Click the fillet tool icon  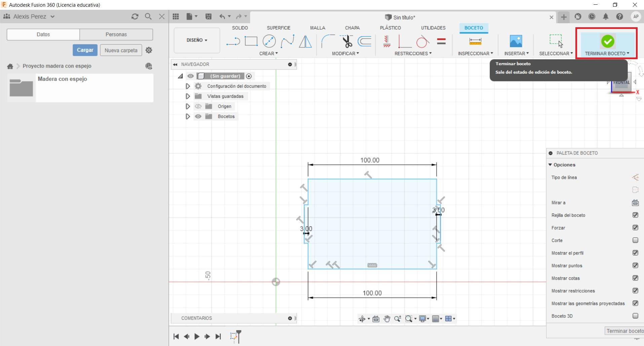[x=328, y=41]
